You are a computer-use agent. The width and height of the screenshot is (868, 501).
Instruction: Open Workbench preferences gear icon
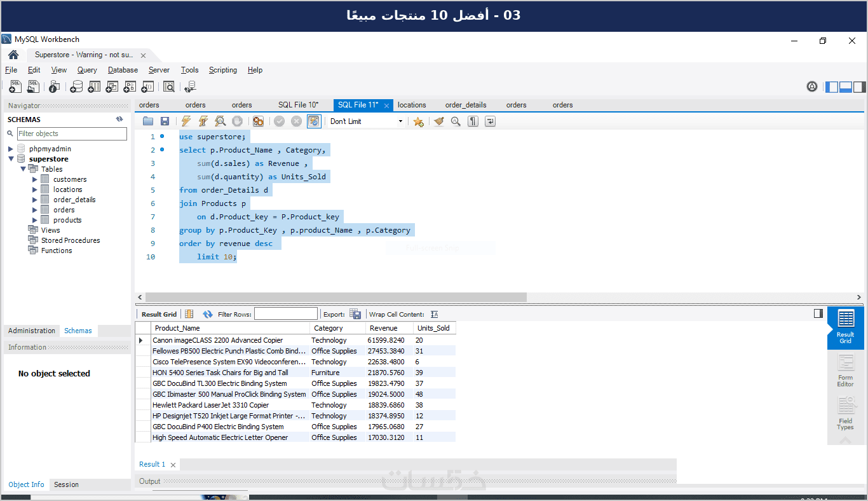[812, 86]
